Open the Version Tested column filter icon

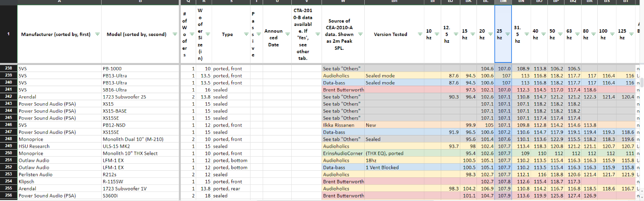point(420,35)
